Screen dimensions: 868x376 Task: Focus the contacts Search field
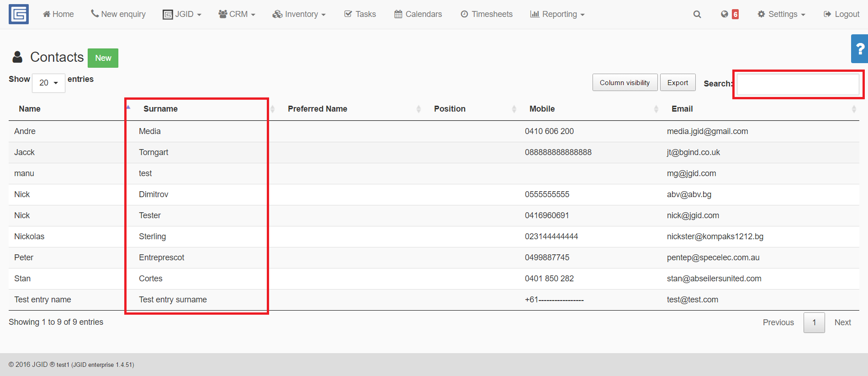point(798,84)
